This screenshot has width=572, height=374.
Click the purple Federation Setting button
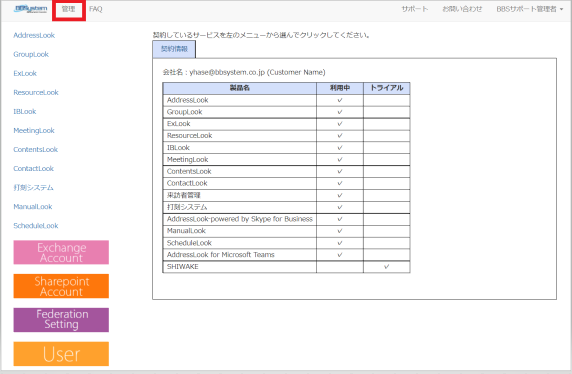61,320
